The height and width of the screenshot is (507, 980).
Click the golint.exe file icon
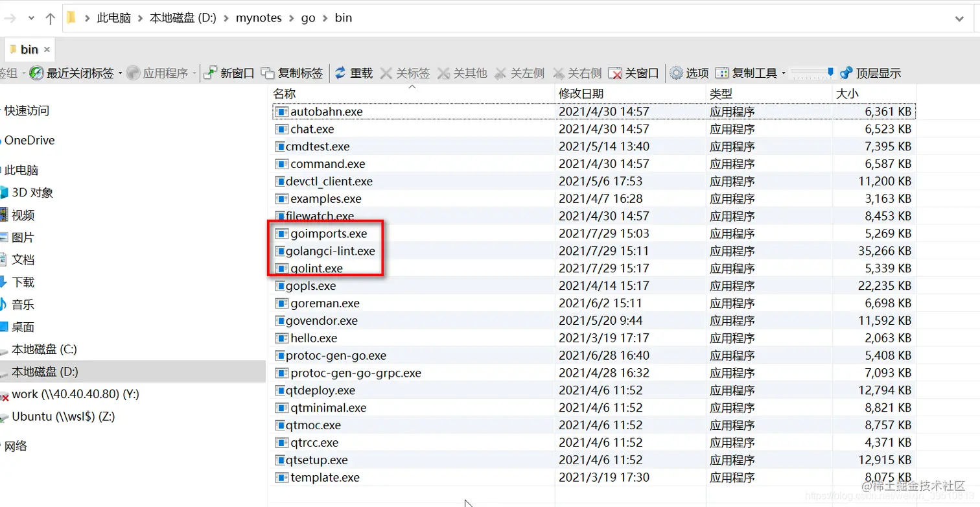click(280, 268)
